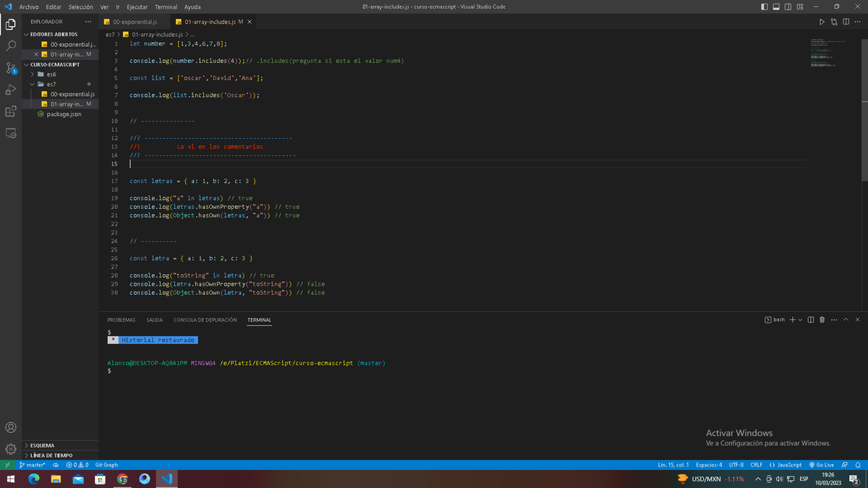Switch to the Salida panel tab
The height and width of the screenshot is (488, 868).
155,320
